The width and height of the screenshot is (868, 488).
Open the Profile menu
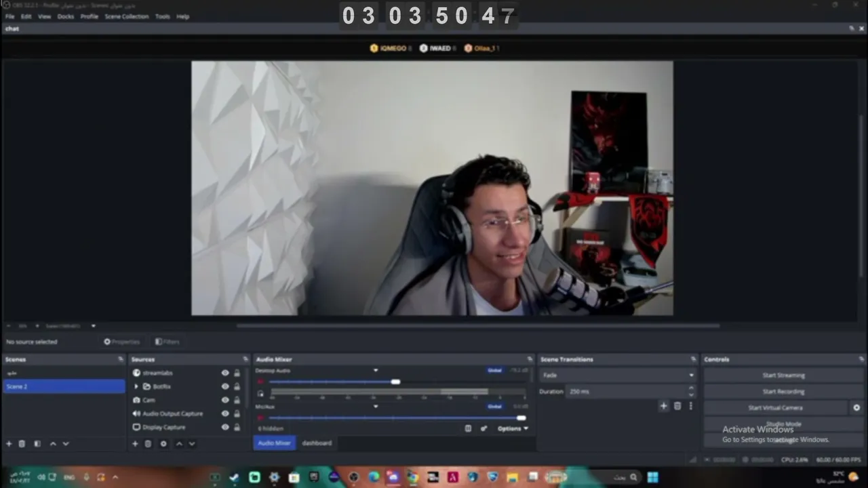point(90,16)
